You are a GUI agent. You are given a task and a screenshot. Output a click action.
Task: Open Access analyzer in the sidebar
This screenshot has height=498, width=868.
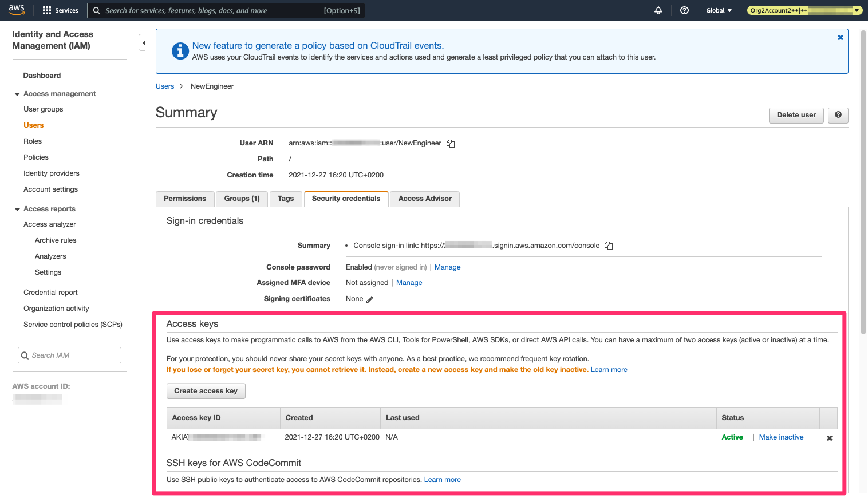(x=50, y=224)
